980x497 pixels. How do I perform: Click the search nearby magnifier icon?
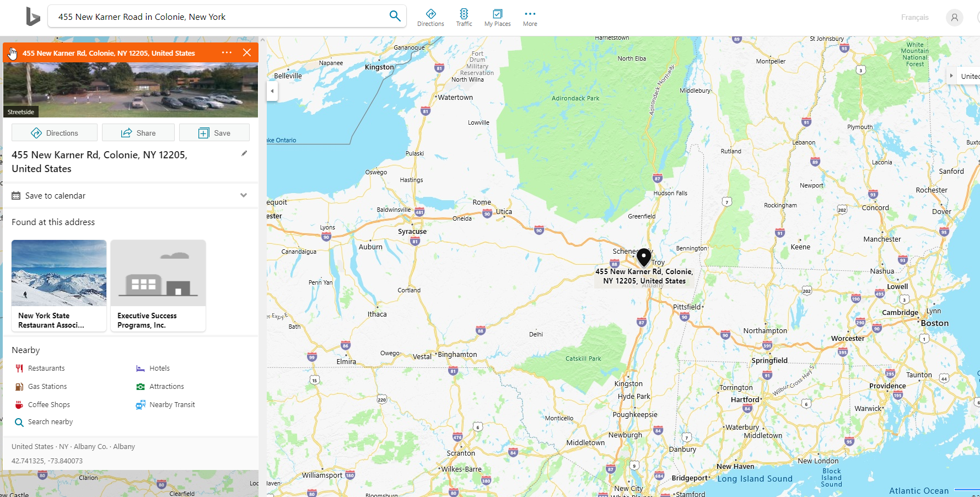pyautogui.click(x=19, y=423)
